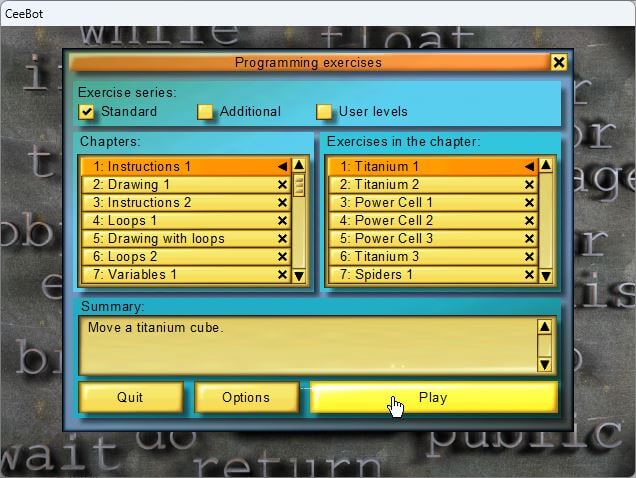
Task: Select chapter 2: Drawing 1
Action: coord(186,185)
